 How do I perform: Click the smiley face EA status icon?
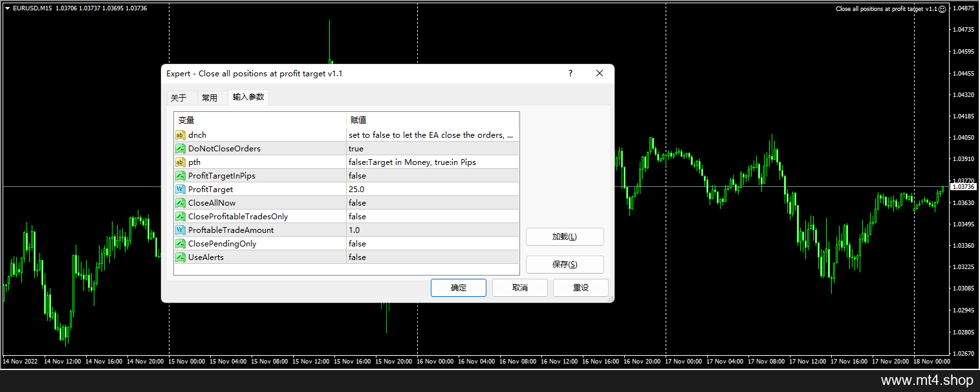(x=942, y=9)
